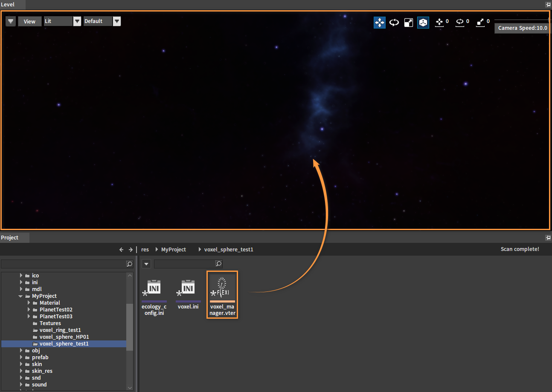The height and width of the screenshot is (392, 552).
Task: Click the scale snap icon
Action: coord(480,22)
